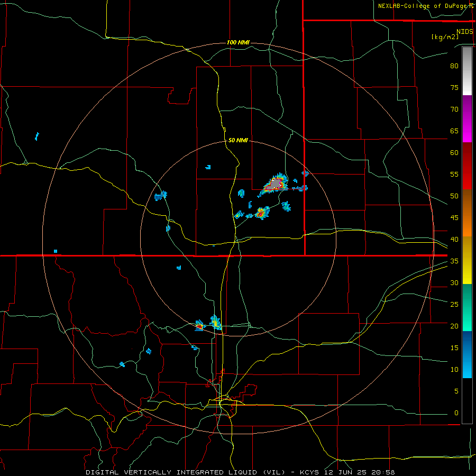Click the legend value 20

(454, 326)
